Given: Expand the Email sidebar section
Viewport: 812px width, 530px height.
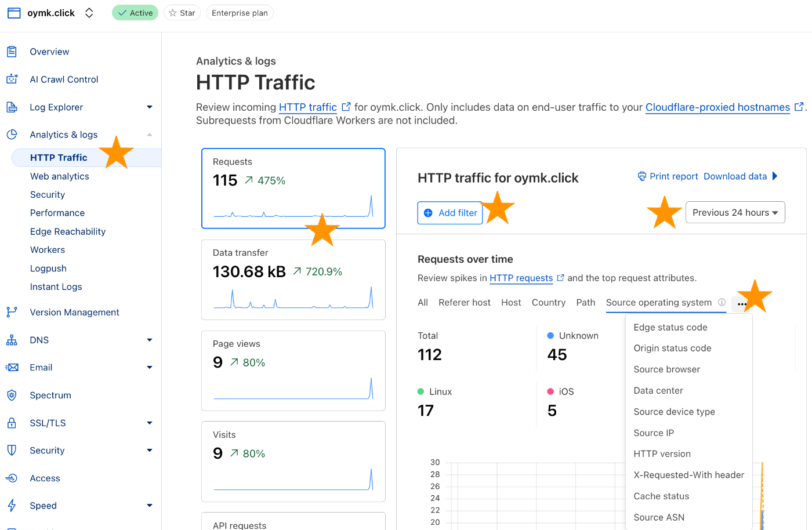Looking at the screenshot, I should coord(150,367).
